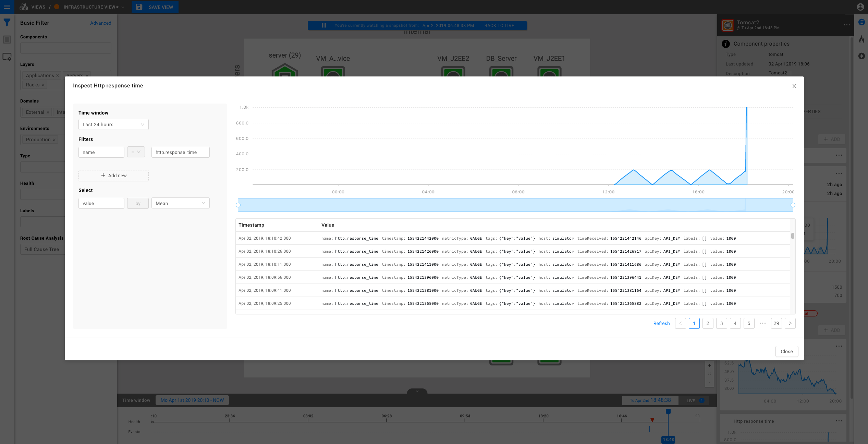Click the Components filter input
The image size is (868, 444).
66,48
